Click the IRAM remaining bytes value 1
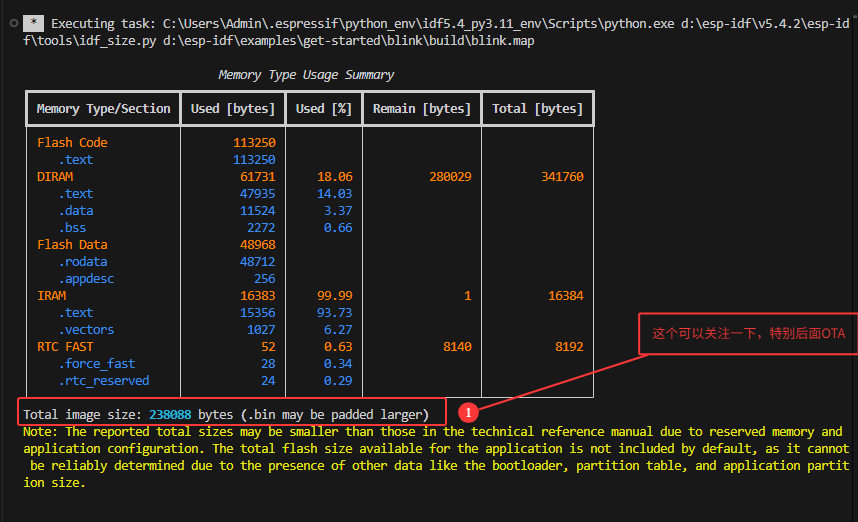The height and width of the screenshot is (522, 858). [x=468, y=295]
